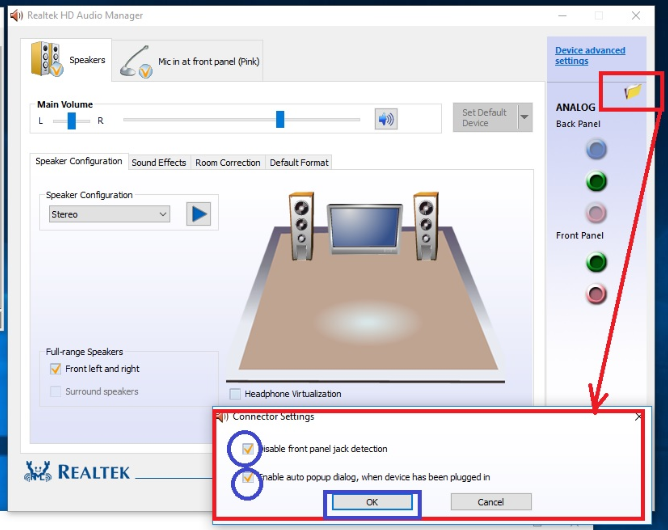This screenshot has width=668, height=530.
Task: Open Device advanced settings link
Action: (x=590, y=55)
